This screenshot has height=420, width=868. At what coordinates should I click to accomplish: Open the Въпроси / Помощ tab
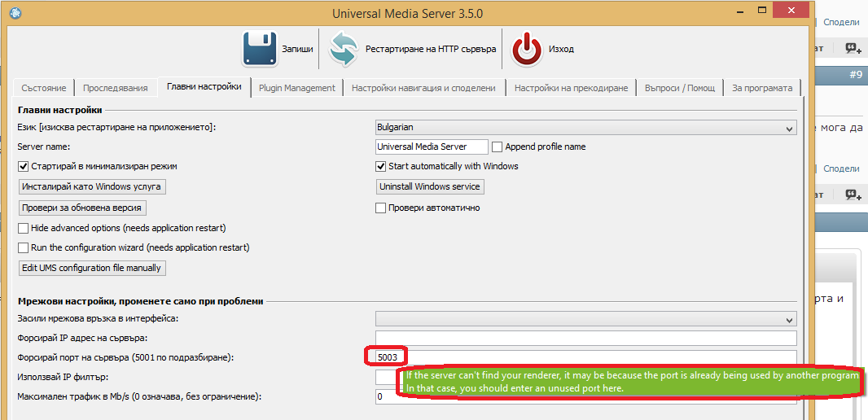tap(679, 88)
